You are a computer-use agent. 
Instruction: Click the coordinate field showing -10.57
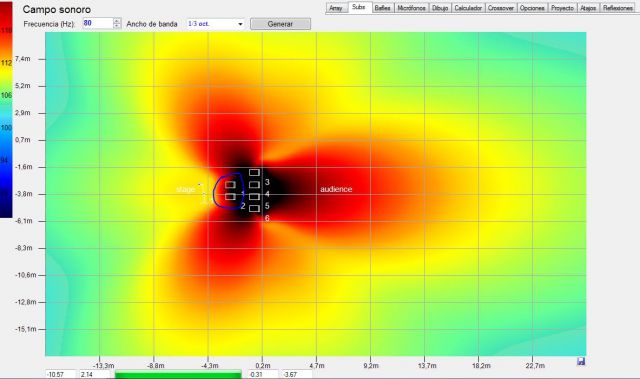pos(60,375)
